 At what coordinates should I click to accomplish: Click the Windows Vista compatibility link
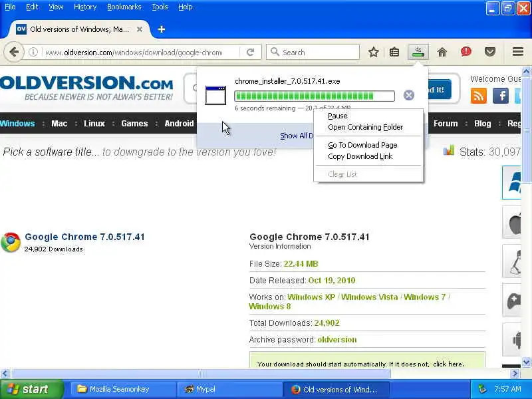click(369, 297)
